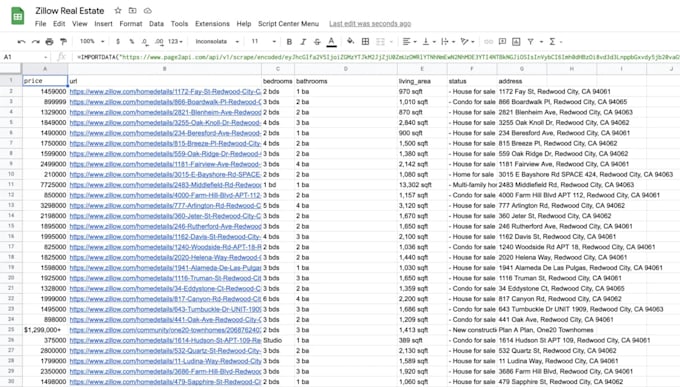Open text rotation dropdown
The width and height of the screenshot is (680, 387).
tap(467, 42)
